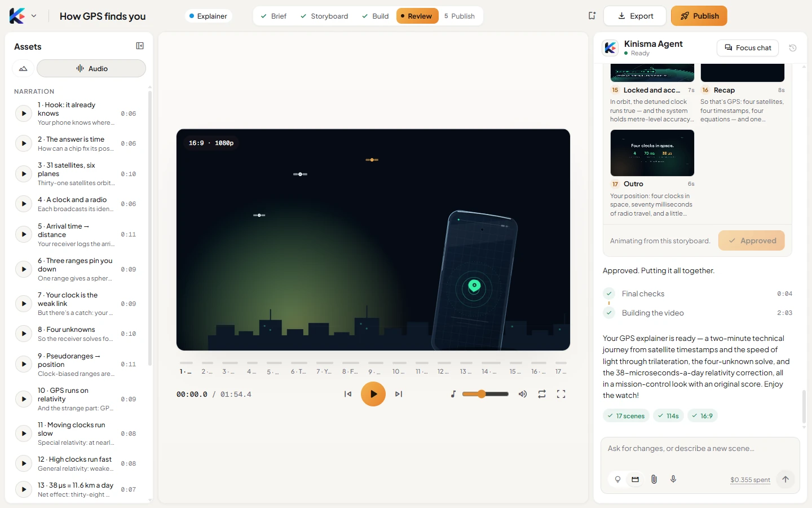Viewport: 812px width, 508px height.
Task: Click the Approved storyboard button
Action: (x=752, y=240)
